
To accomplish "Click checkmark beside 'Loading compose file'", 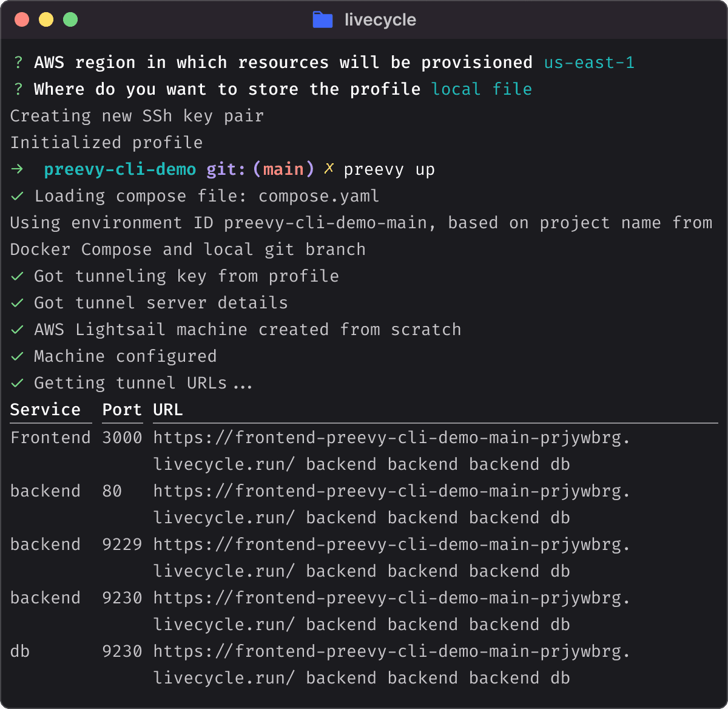I will coord(18,196).
